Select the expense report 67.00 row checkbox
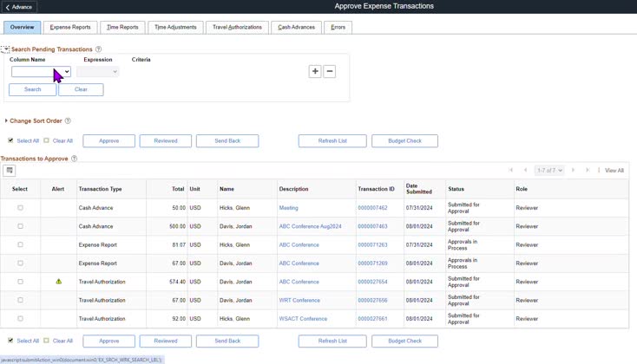 click(20, 263)
